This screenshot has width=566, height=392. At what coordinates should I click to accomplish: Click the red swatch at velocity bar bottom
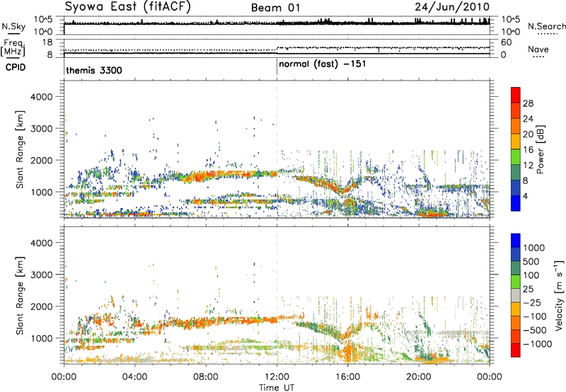516,350
